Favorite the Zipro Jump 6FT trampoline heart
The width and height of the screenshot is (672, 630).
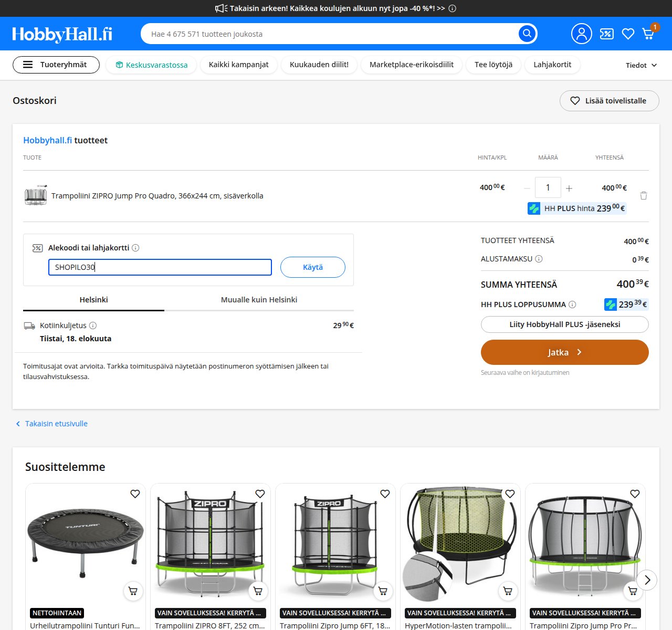[385, 494]
